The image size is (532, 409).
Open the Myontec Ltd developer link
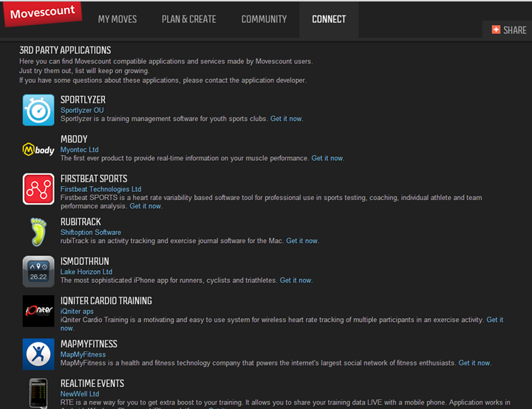79,150
